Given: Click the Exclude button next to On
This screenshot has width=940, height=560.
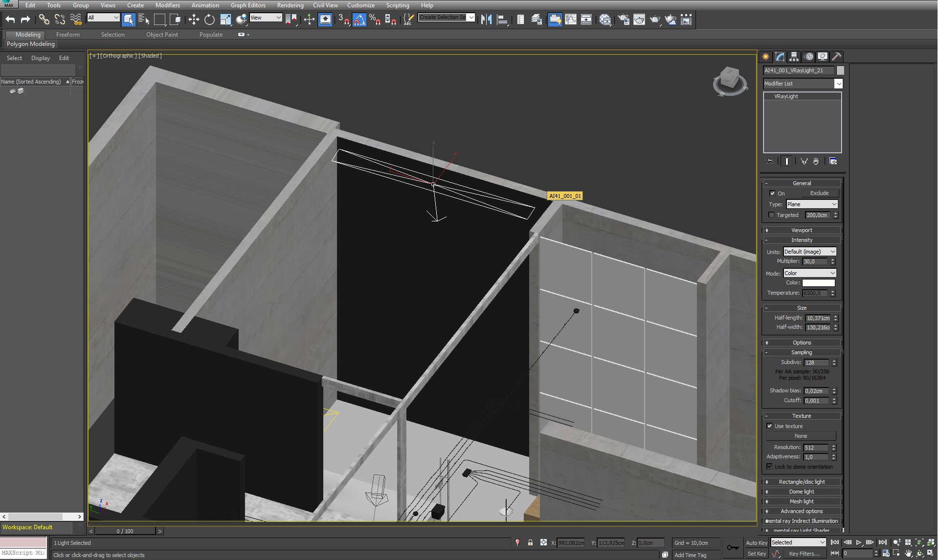Looking at the screenshot, I should 817,194.
